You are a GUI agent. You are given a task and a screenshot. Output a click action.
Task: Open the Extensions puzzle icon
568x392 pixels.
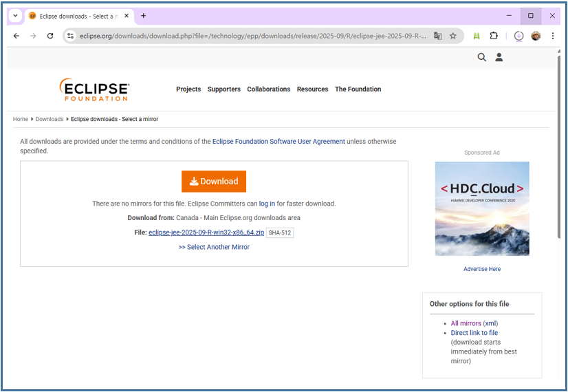tap(493, 36)
